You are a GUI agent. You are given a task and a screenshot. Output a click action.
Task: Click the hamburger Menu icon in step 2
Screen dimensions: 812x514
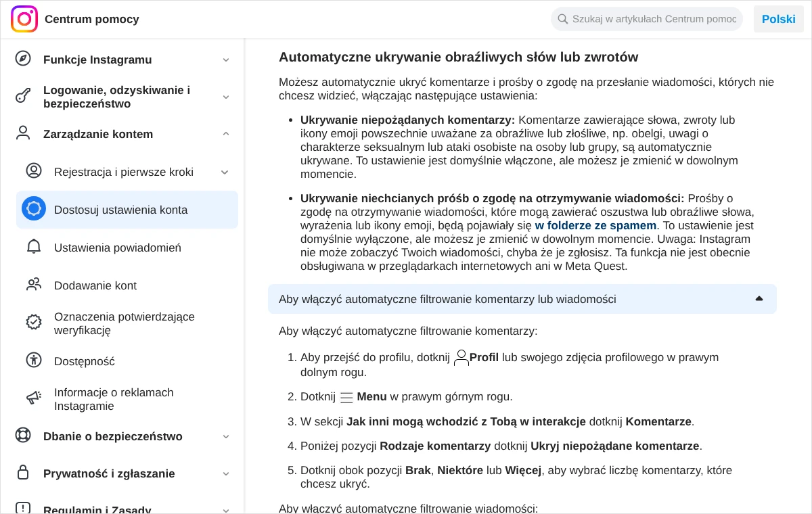click(x=346, y=398)
